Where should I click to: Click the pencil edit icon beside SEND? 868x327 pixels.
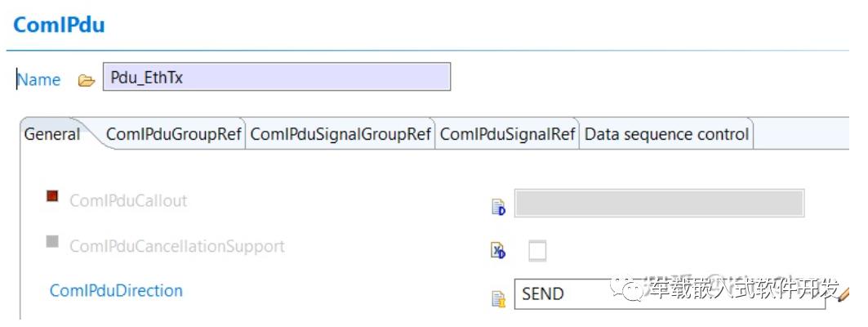844,293
